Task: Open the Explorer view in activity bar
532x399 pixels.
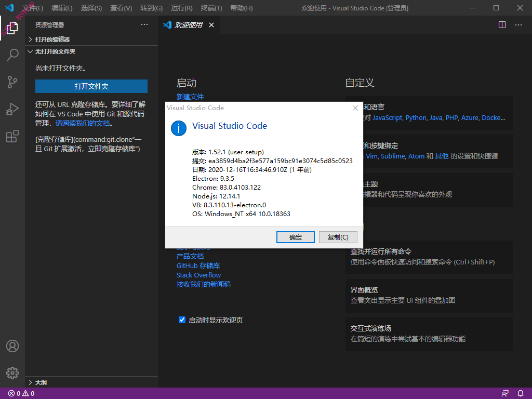Action: point(12,28)
